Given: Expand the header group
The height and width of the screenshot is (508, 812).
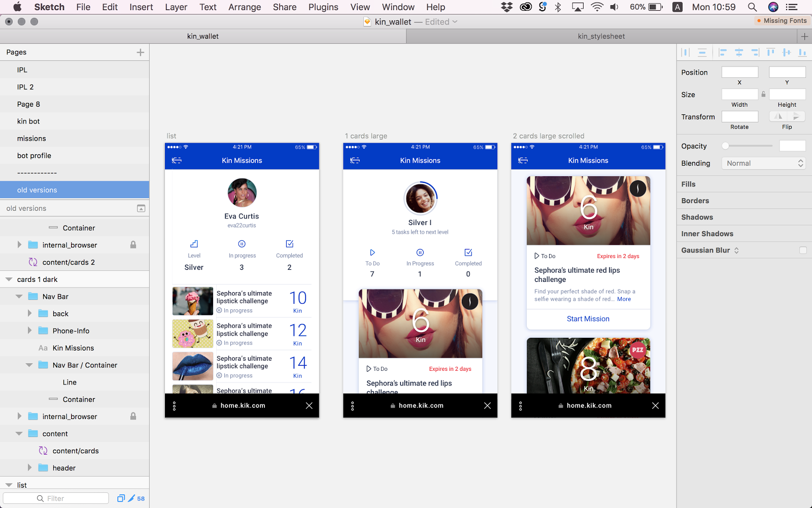Looking at the screenshot, I should point(29,468).
